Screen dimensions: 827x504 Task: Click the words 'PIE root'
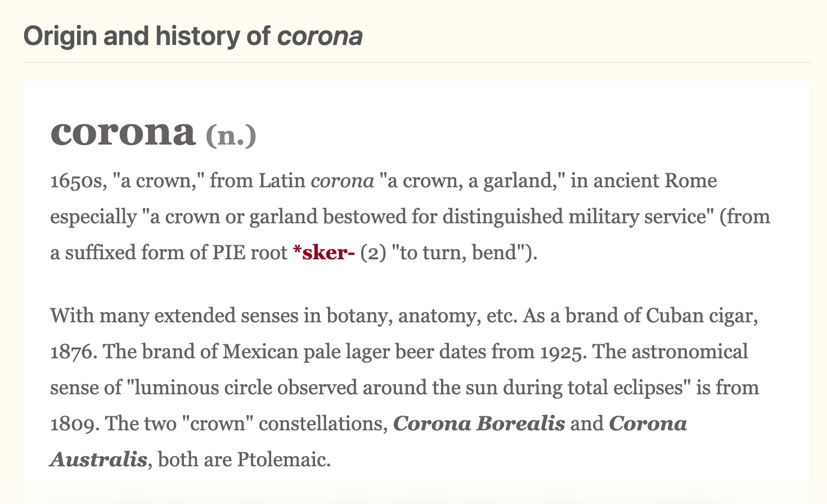(249, 253)
